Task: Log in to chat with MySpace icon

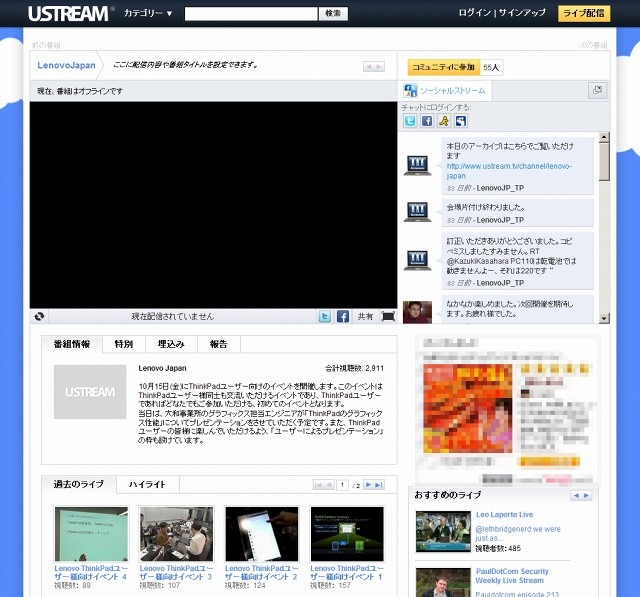Action: (461, 121)
